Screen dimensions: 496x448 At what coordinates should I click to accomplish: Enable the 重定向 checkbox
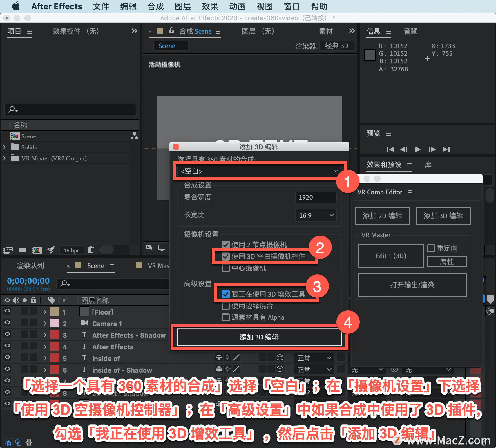coord(431,248)
